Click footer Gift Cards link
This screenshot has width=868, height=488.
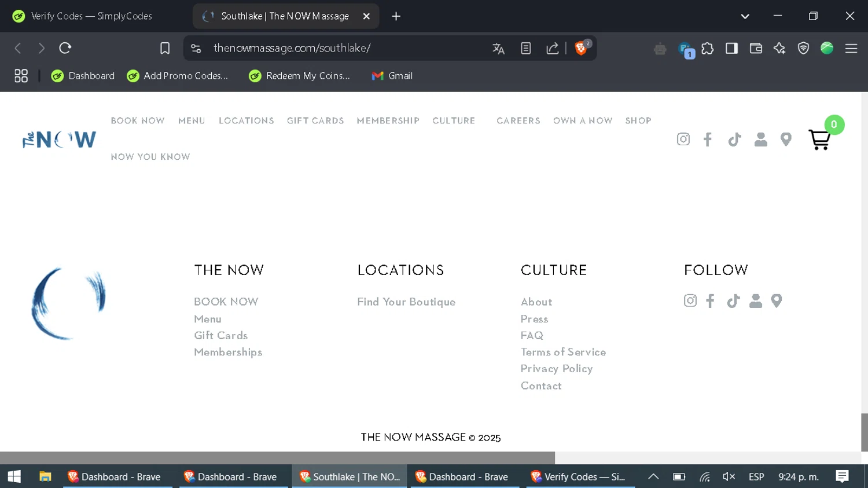pyautogui.click(x=221, y=335)
